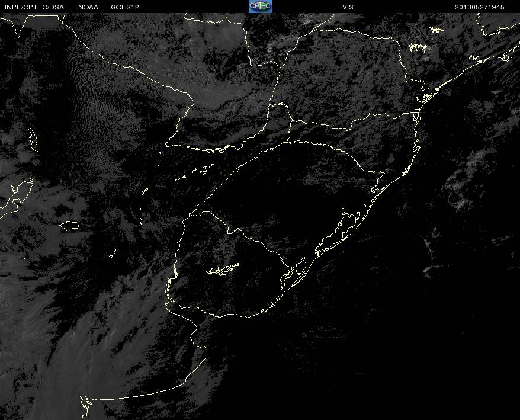Click the GOES12 satellite label

[x=124, y=7]
